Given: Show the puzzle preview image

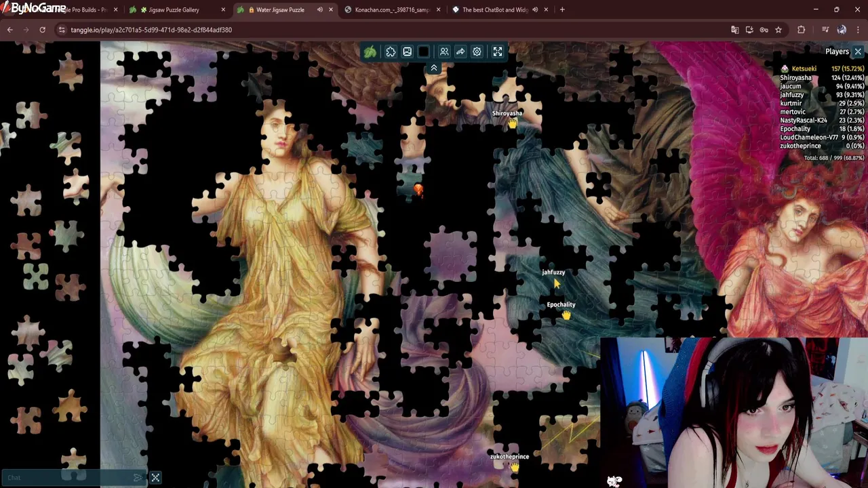Looking at the screenshot, I should 407,52.
